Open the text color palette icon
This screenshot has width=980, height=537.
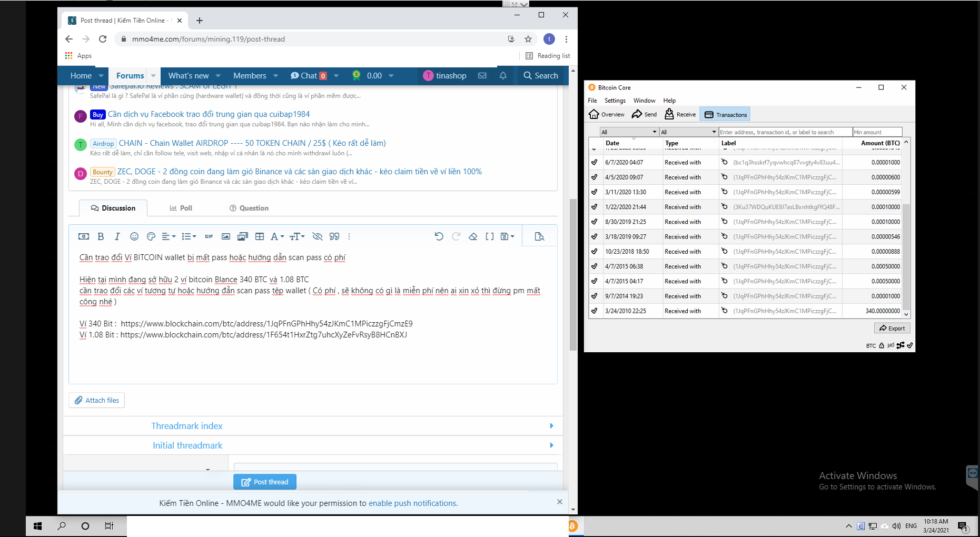click(151, 237)
